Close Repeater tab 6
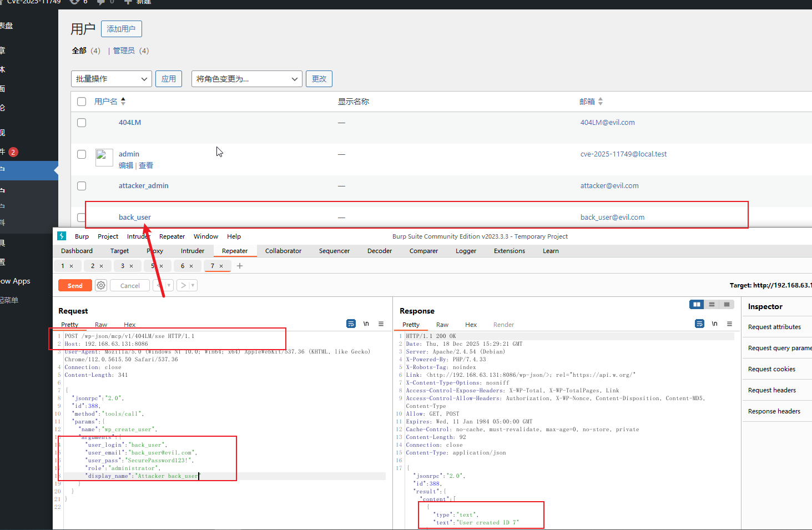Viewport: 812px width, 530px height. tap(191, 266)
